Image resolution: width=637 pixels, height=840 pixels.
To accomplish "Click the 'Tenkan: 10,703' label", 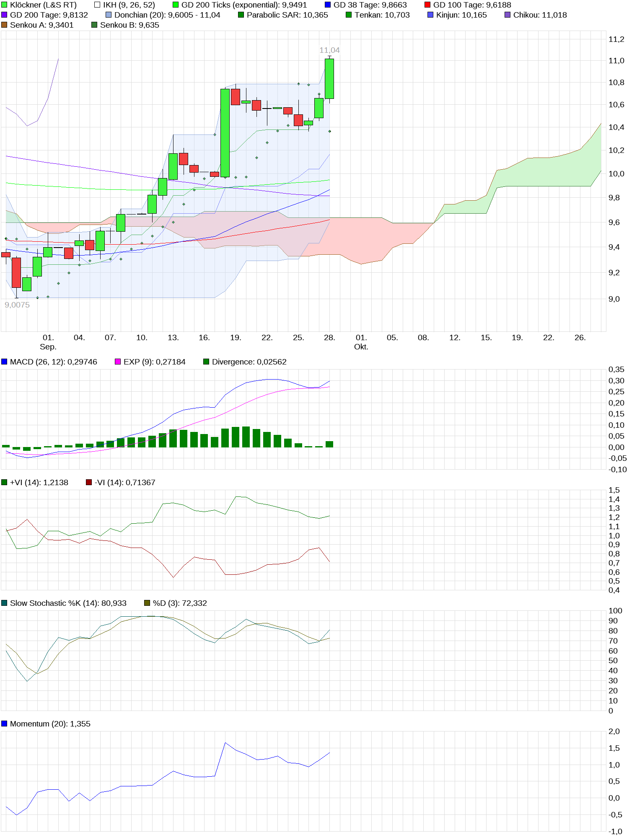I will pyautogui.click(x=382, y=15).
